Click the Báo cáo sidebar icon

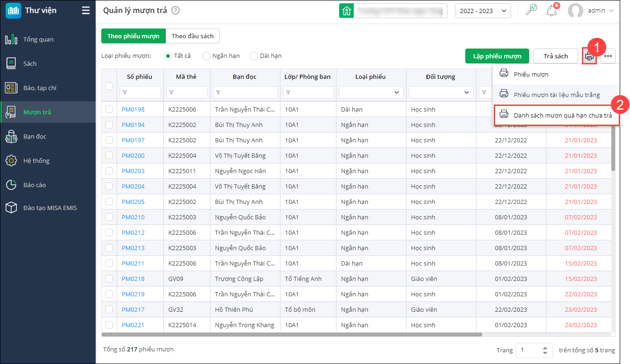pos(11,185)
